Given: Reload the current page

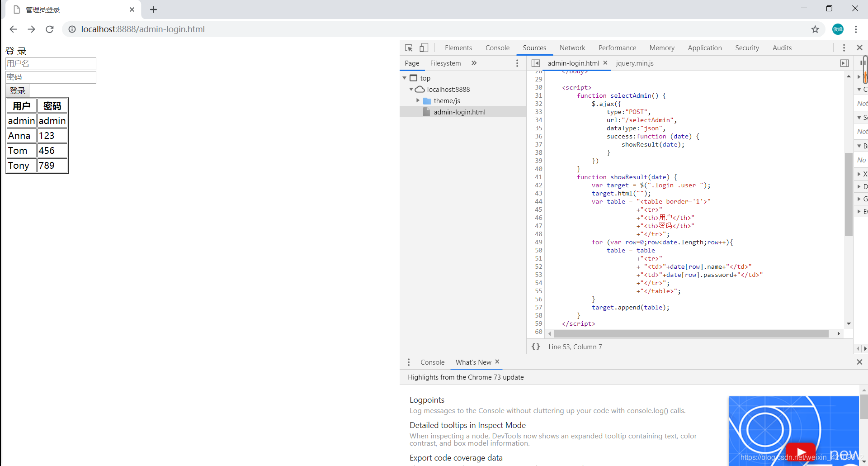Looking at the screenshot, I should pyautogui.click(x=50, y=29).
